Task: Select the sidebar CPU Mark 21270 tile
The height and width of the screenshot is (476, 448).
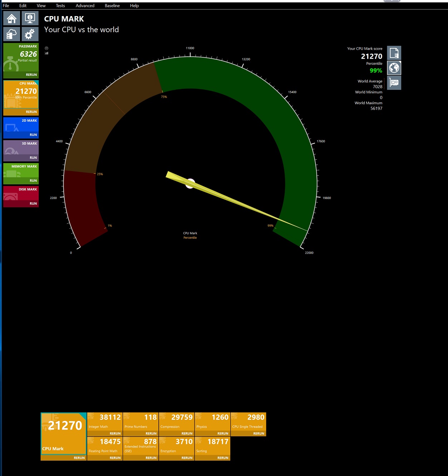Action: (21, 94)
